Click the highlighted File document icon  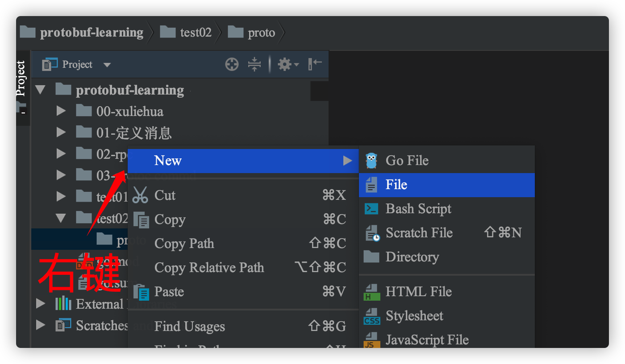click(371, 184)
